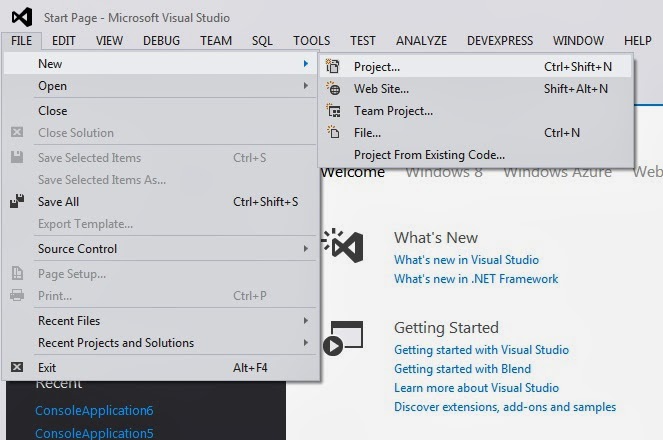Expand Recent Projects and Solutions submenu

tap(306, 343)
